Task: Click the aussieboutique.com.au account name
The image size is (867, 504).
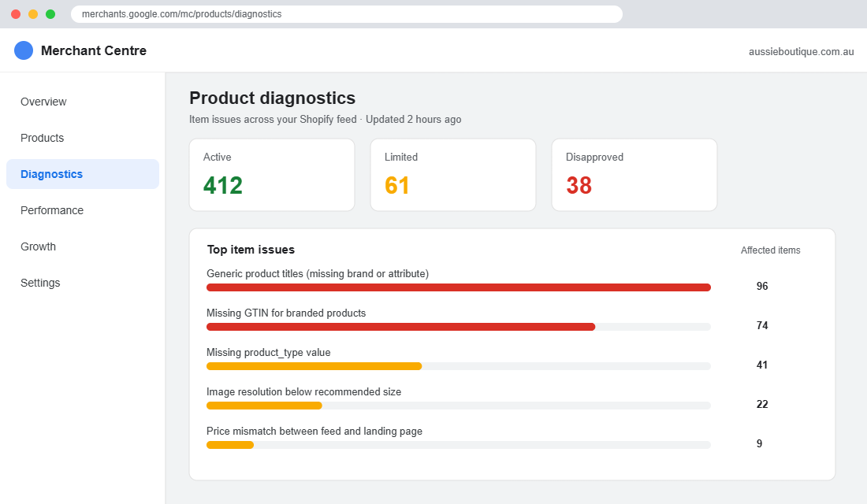Action: pos(802,51)
